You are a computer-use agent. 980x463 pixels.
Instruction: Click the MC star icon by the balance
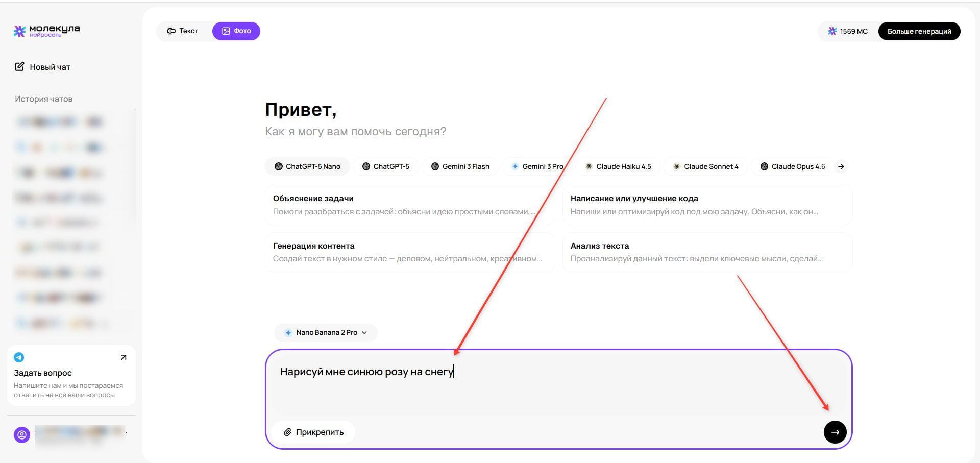tap(832, 31)
